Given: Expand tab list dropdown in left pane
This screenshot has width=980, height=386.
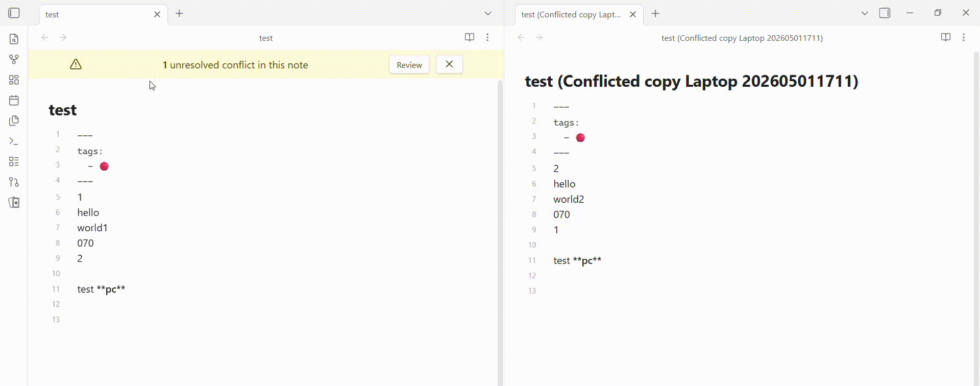Looking at the screenshot, I should [x=488, y=14].
